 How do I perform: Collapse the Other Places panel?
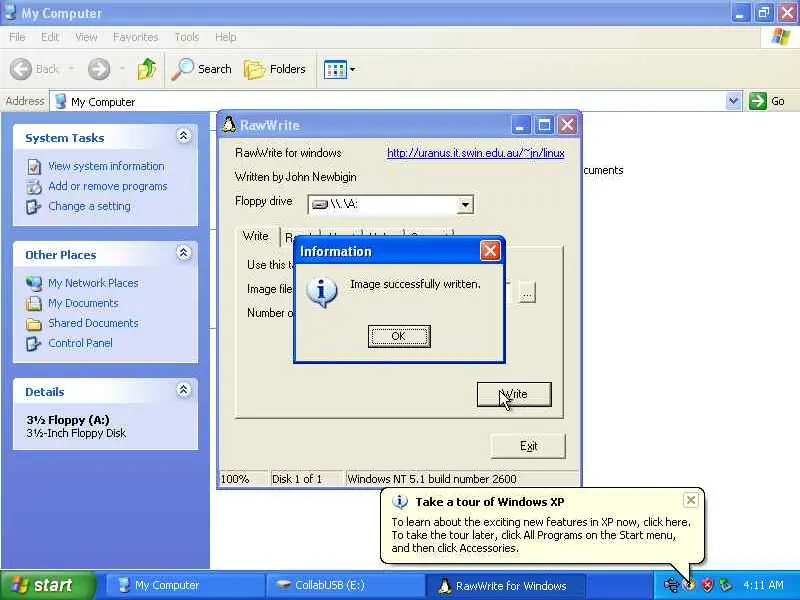tap(183, 253)
